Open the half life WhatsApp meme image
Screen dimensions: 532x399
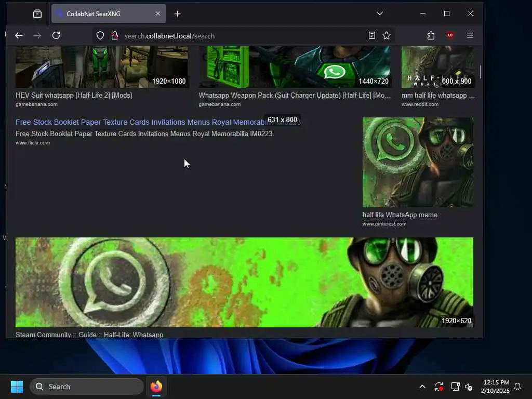[x=418, y=162]
